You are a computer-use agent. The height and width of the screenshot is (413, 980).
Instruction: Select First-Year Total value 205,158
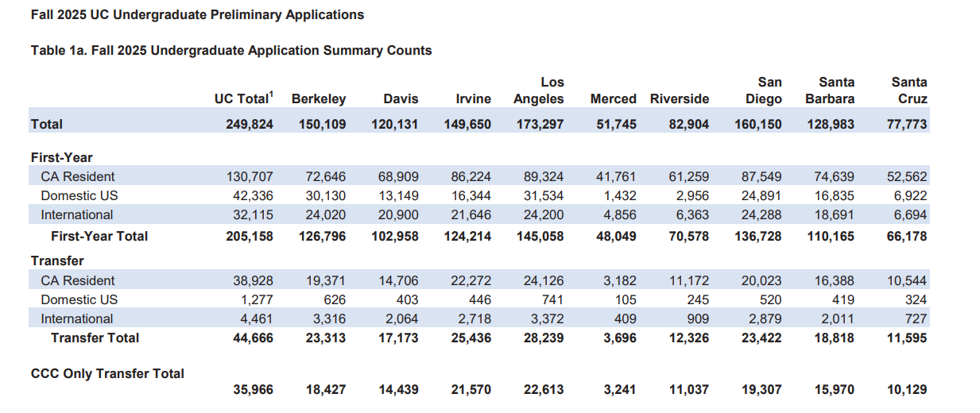tap(250, 236)
